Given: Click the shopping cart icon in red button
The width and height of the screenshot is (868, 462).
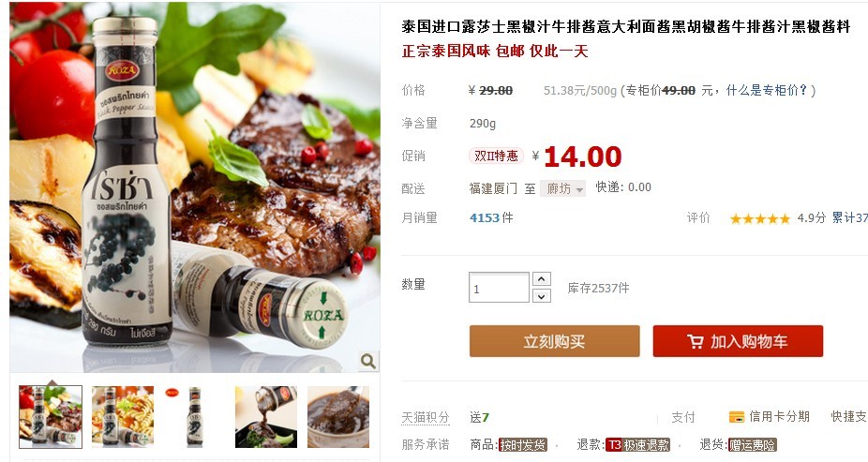Looking at the screenshot, I should (696, 341).
